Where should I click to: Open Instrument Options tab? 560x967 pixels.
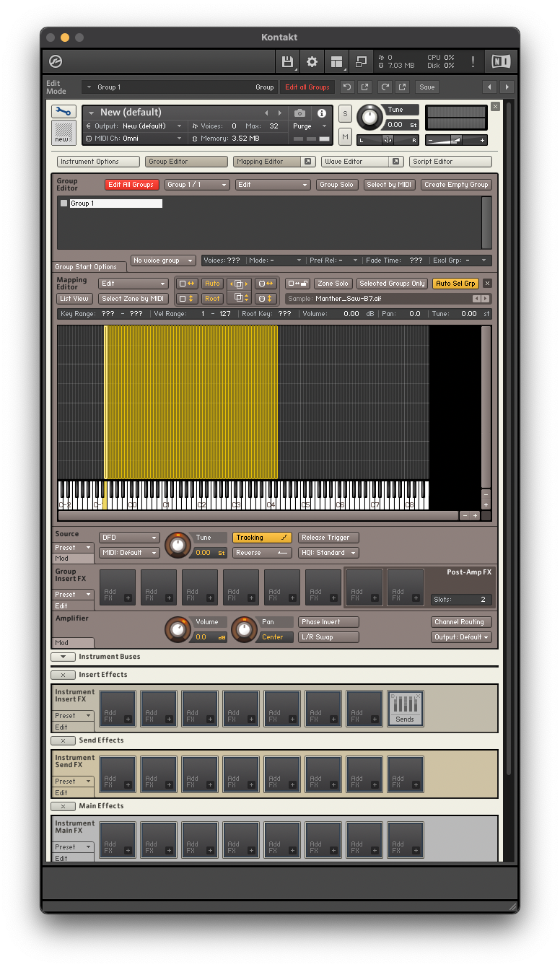coord(98,162)
